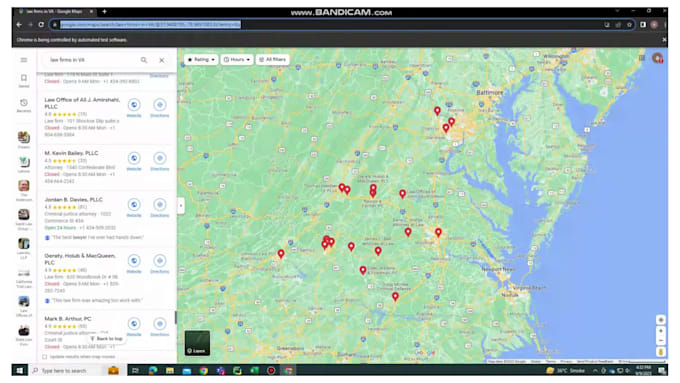Expand the Rating filter dropdown
Screen dimensions: 680x383
point(201,59)
